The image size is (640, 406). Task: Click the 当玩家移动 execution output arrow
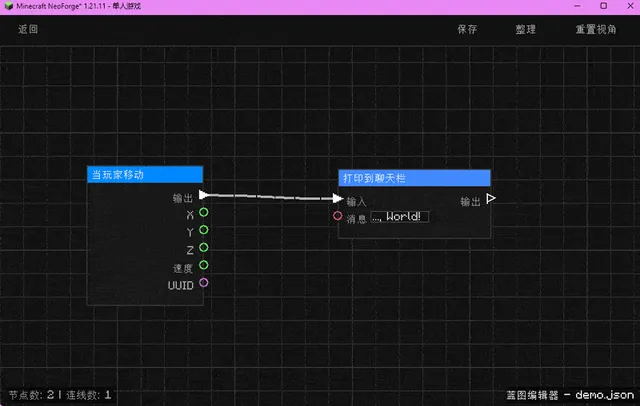click(x=203, y=195)
